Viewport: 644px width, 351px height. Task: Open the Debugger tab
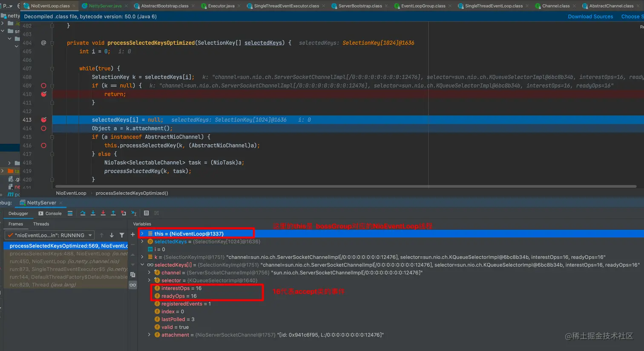18,214
